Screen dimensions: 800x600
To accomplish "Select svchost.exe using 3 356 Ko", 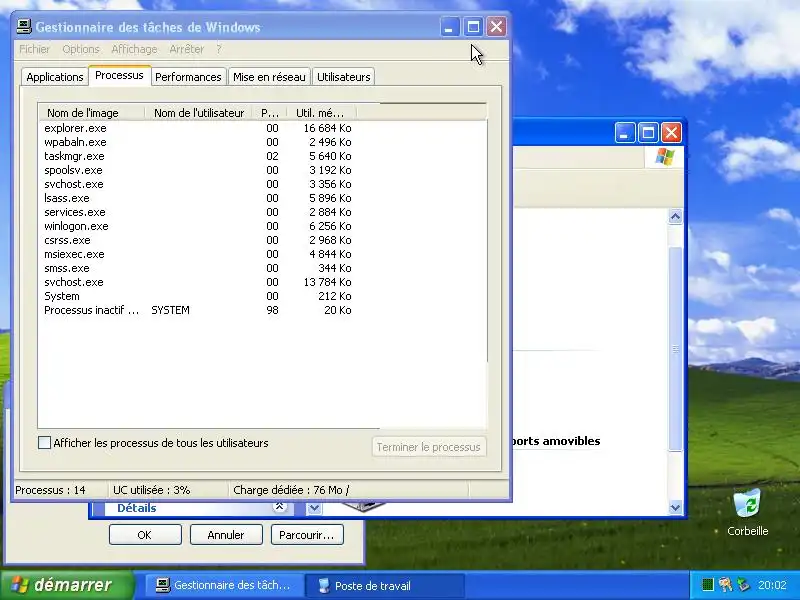I will click(198, 184).
